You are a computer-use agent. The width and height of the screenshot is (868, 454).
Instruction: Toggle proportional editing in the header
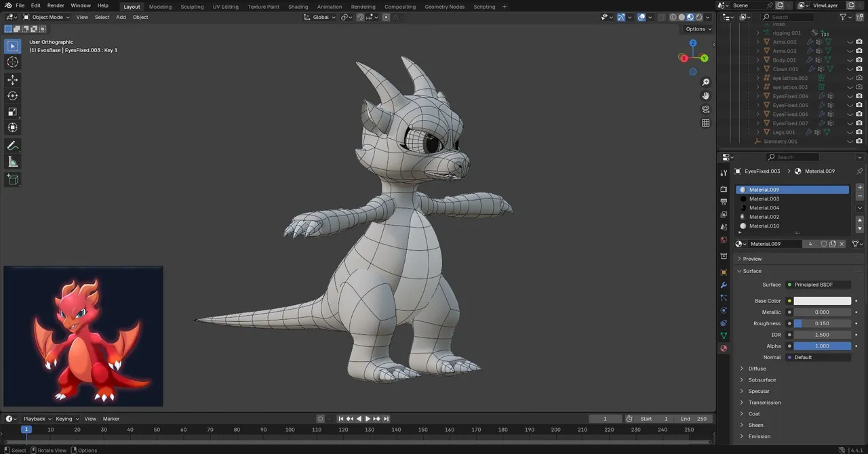click(387, 17)
